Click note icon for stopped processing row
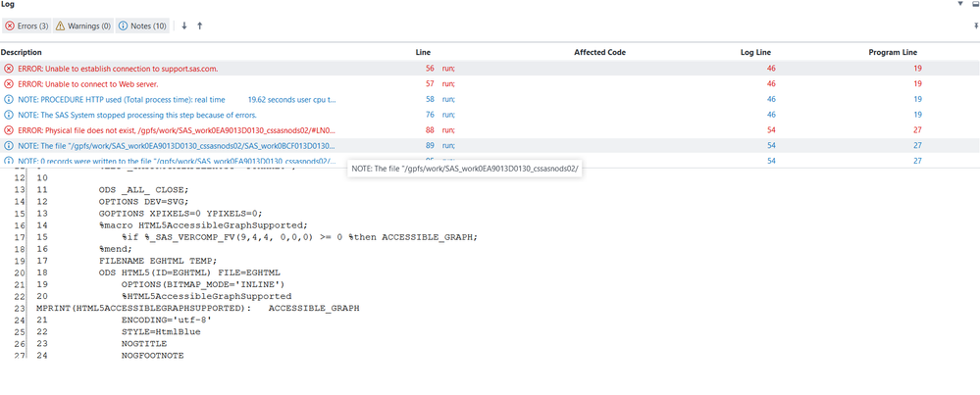This screenshot has width=980, height=395. [x=9, y=115]
